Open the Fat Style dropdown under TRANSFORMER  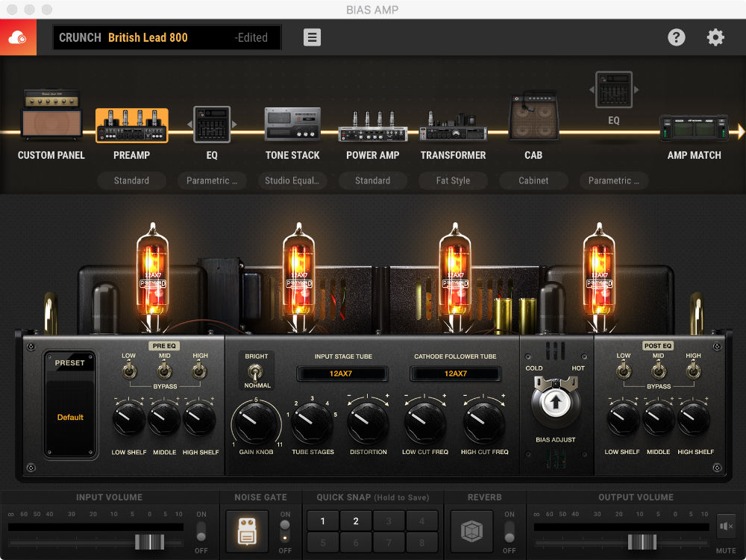pyautogui.click(x=453, y=180)
